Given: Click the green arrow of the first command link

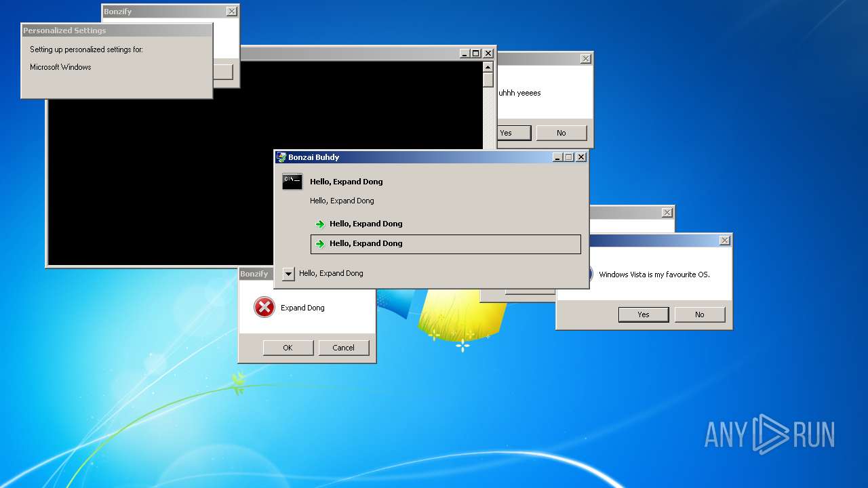Looking at the screenshot, I should [x=320, y=224].
